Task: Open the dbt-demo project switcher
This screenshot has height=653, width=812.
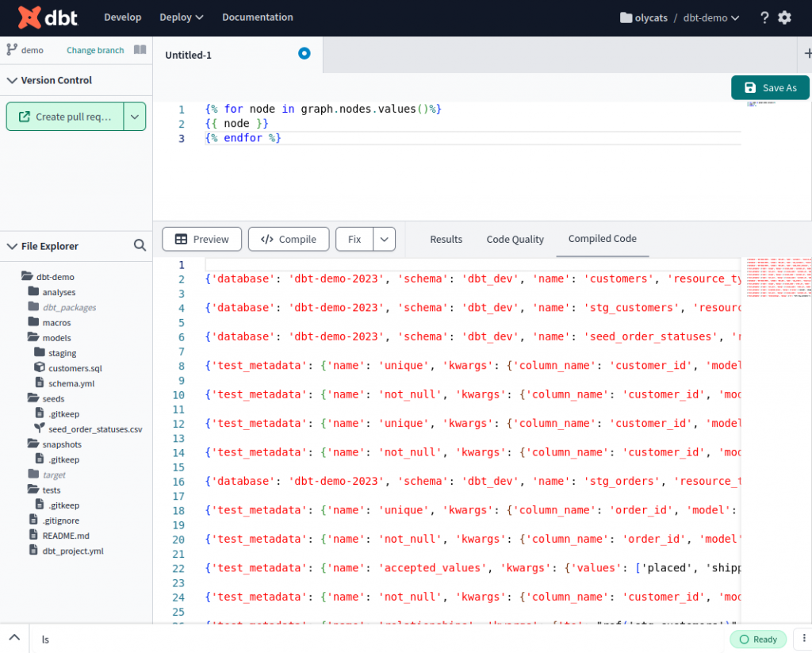Action: point(710,17)
